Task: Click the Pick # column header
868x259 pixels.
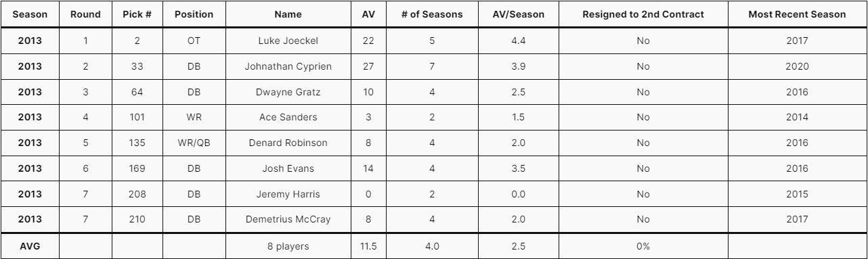Action: click(137, 14)
